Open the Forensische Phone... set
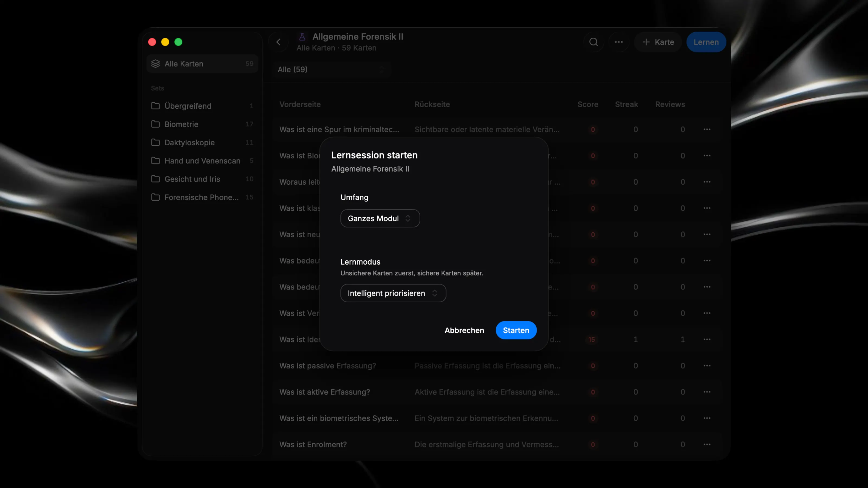868x488 pixels. pyautogui.click(x=202, y=197)
